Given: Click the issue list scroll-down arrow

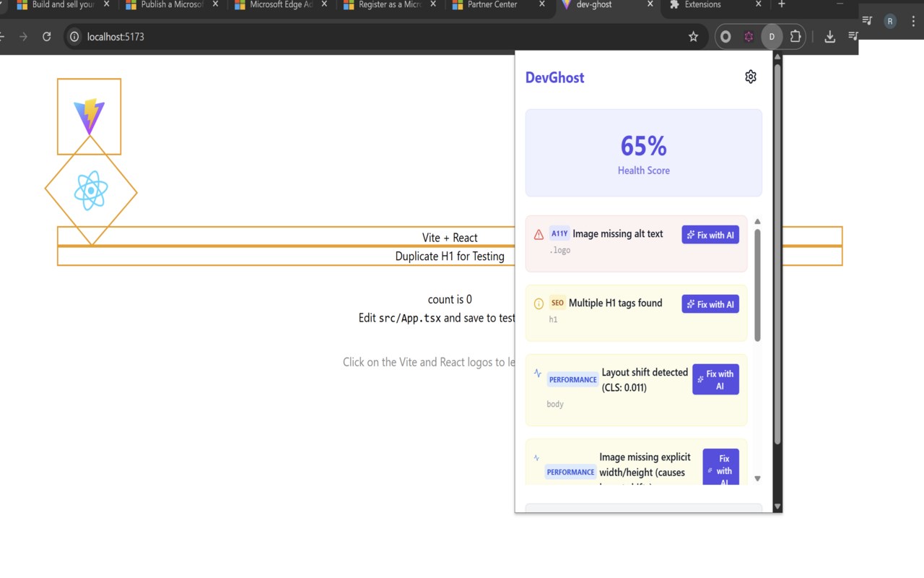Looking at the screenshot, I should tap(757, 478).
